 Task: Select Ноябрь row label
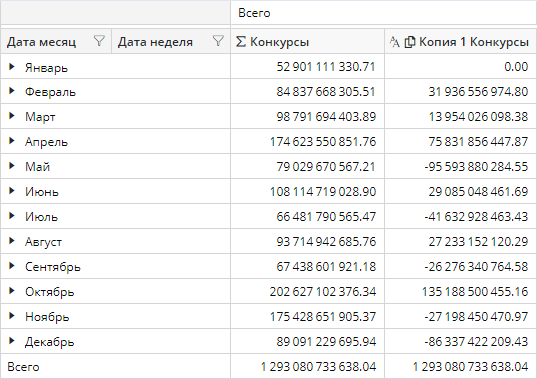47,317
